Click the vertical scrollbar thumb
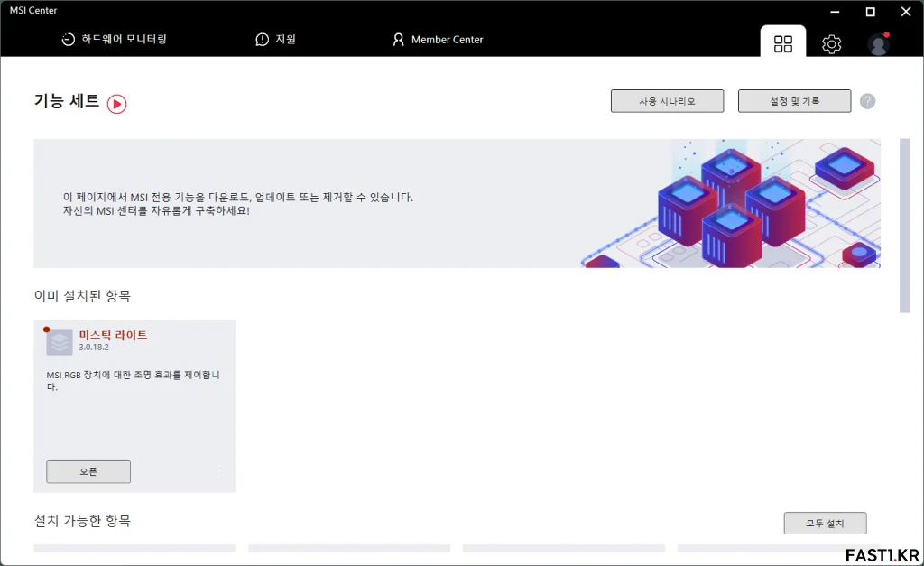 tap(904, 226)
